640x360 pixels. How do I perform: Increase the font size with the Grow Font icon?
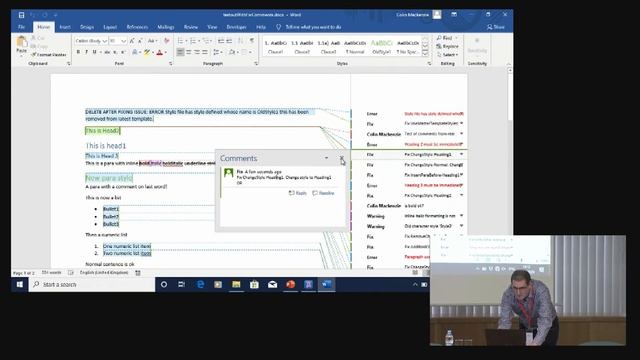tap(132, 41)
